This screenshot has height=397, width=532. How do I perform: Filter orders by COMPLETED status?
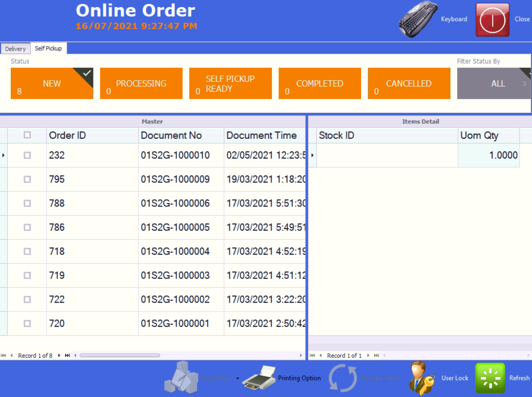[x=319, y=83]
